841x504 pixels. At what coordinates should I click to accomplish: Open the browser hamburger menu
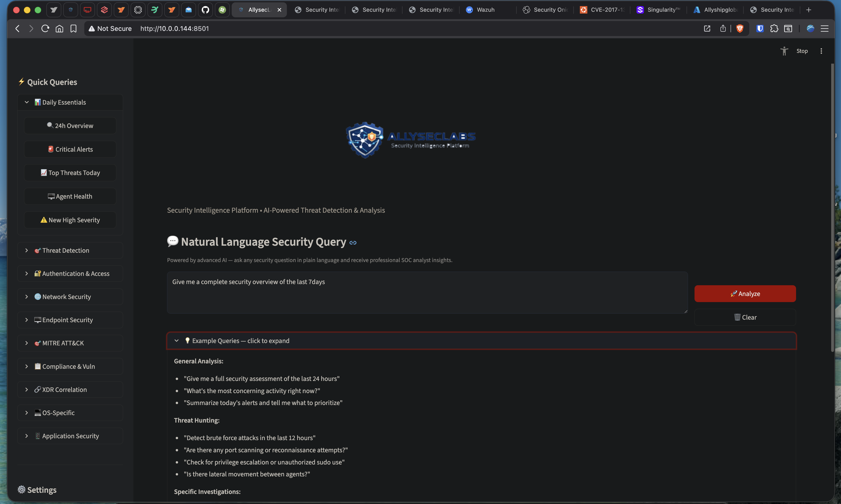825,29
